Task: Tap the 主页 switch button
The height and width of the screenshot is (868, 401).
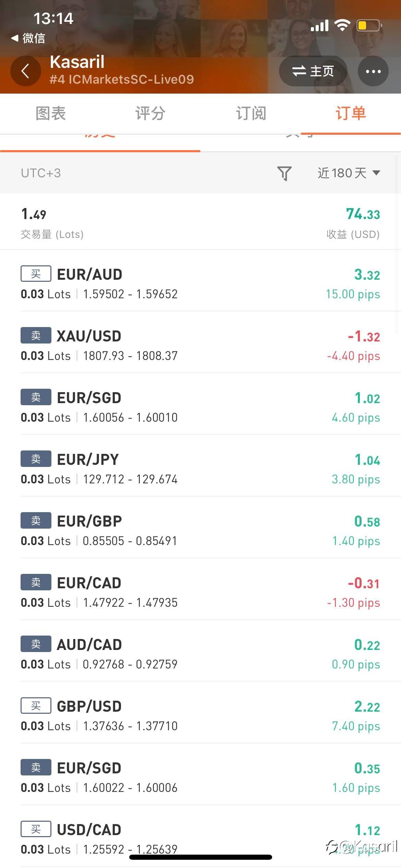Action: pyautogui.click(x=313, y=71)
